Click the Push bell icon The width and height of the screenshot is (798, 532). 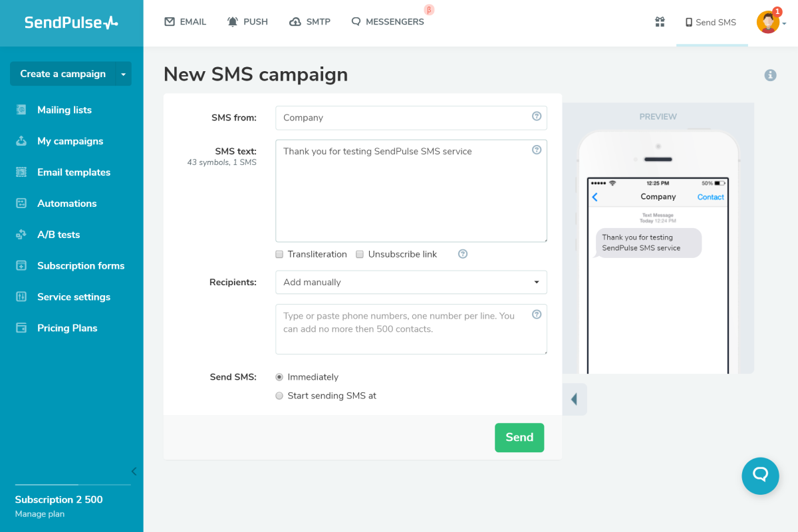pos(233,22)
